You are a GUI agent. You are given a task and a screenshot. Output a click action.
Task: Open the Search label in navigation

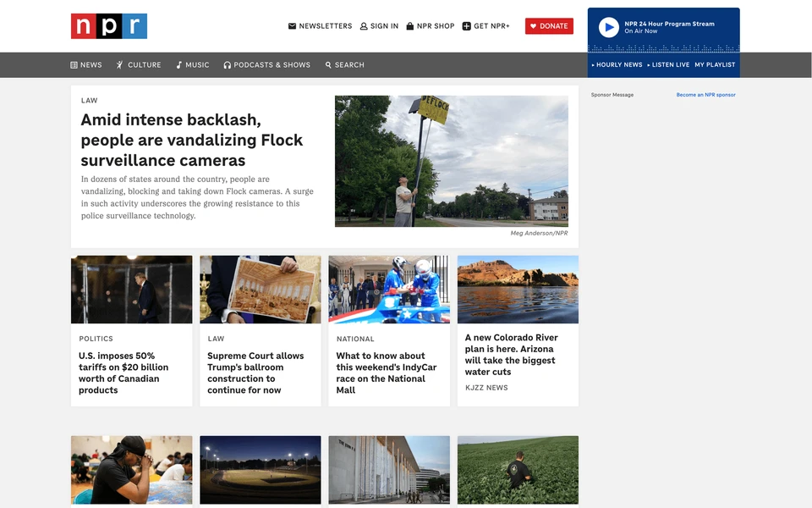349,65
